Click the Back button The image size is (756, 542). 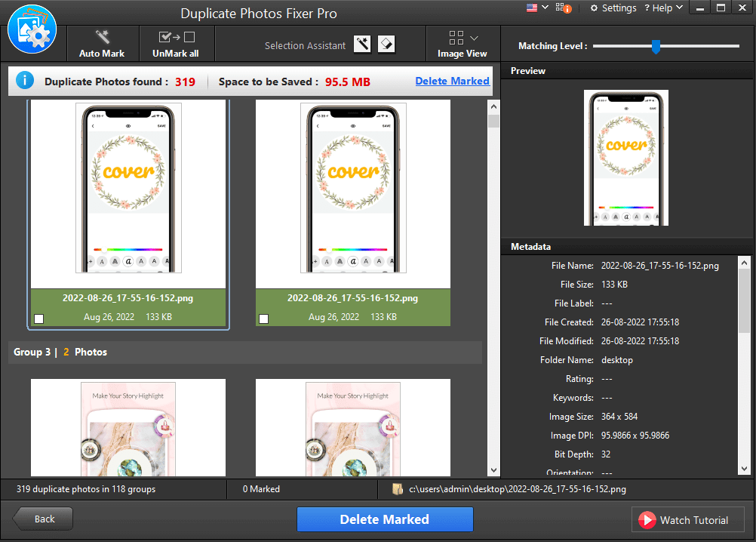[43, 519]
